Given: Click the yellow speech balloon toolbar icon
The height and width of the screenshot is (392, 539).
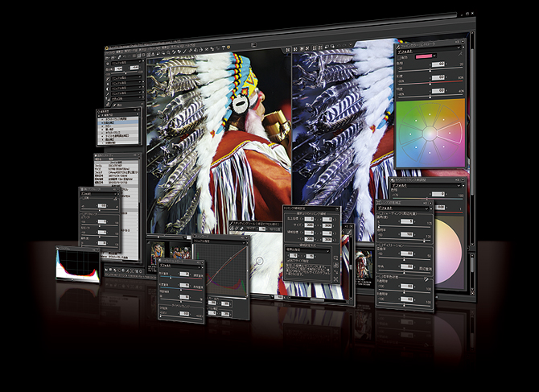Looking at the screenshot, I should pos(228,47).
